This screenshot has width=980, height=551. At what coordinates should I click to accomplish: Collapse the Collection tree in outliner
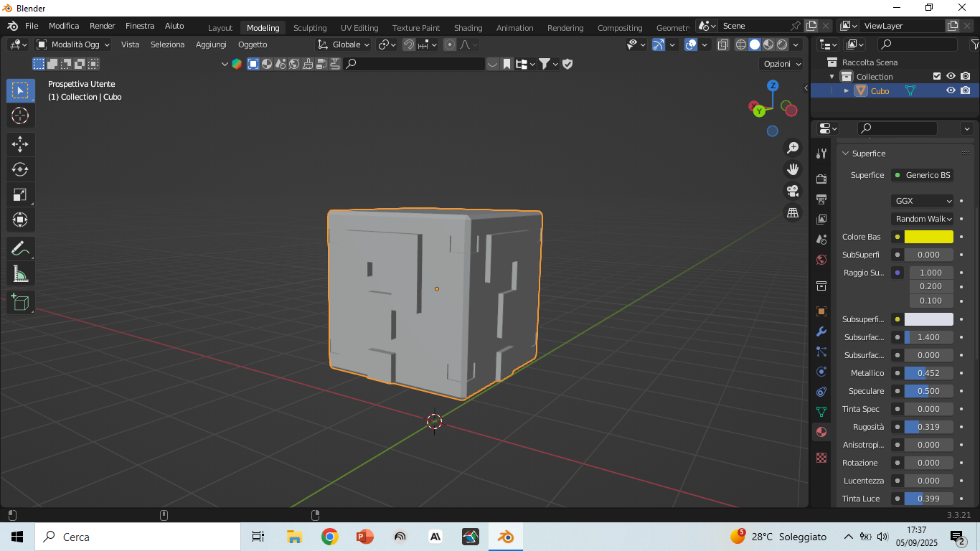coord(832,77)
